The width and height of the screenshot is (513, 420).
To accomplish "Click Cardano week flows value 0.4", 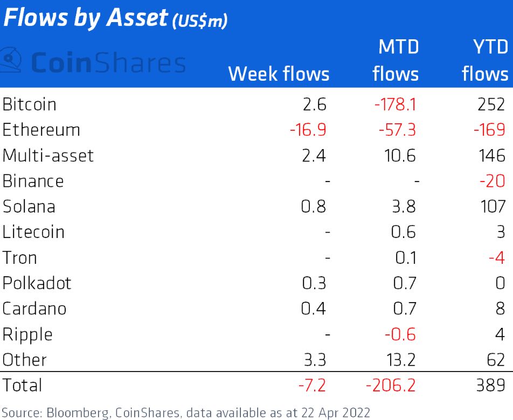I will coord(314,309).
